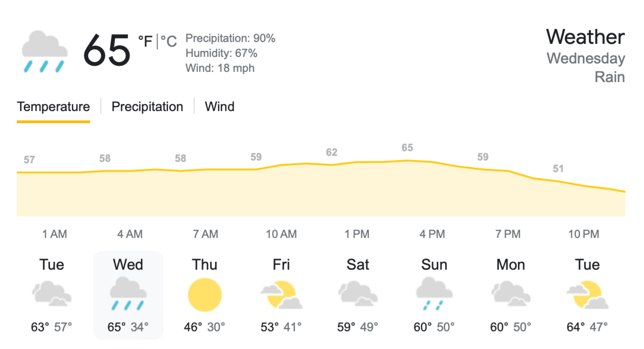Select Thursday's sunny forecast icon
644x349 pixels.
coord(204,294)
